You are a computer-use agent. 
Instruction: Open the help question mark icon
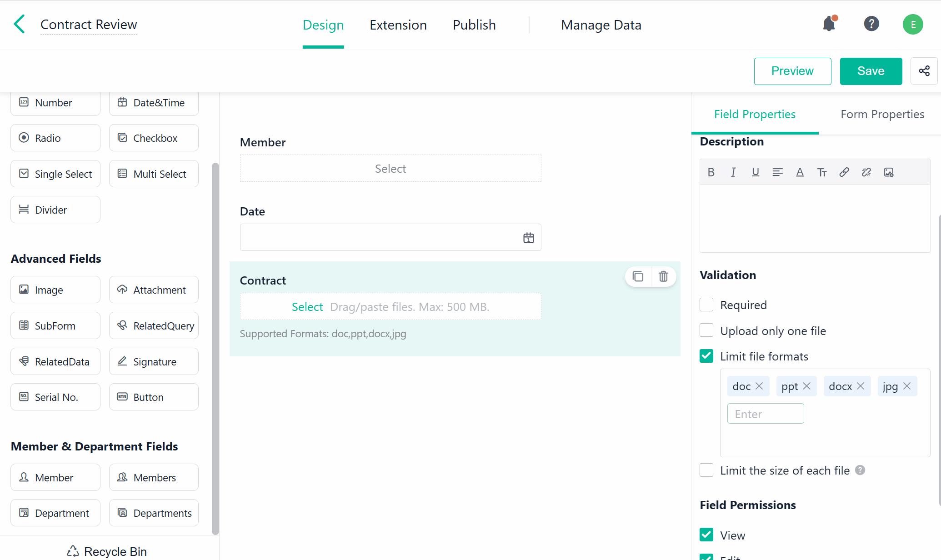pos(871,24)
